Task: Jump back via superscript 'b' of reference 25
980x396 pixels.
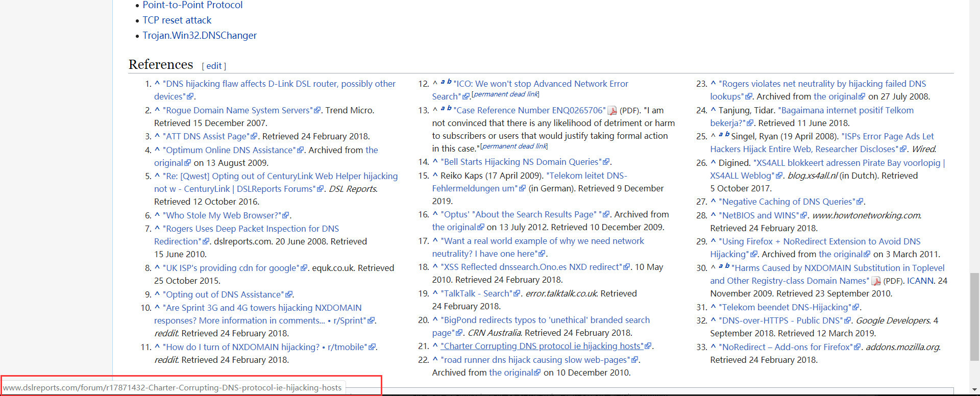Action: click(x=727, y=134)
